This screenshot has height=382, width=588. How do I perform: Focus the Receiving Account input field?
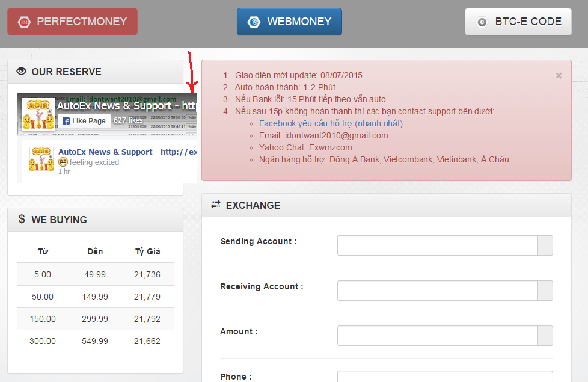438,291
